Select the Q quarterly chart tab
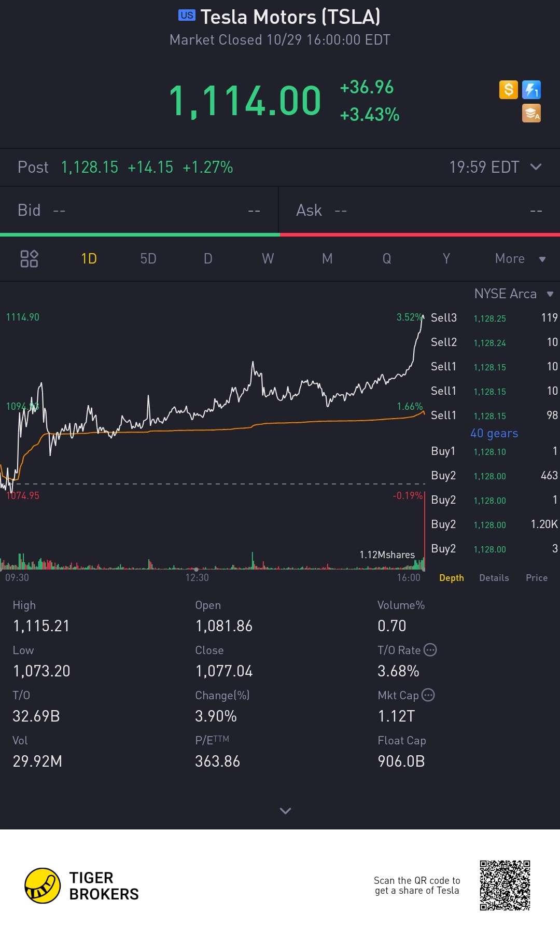 (x=387, y=258)
